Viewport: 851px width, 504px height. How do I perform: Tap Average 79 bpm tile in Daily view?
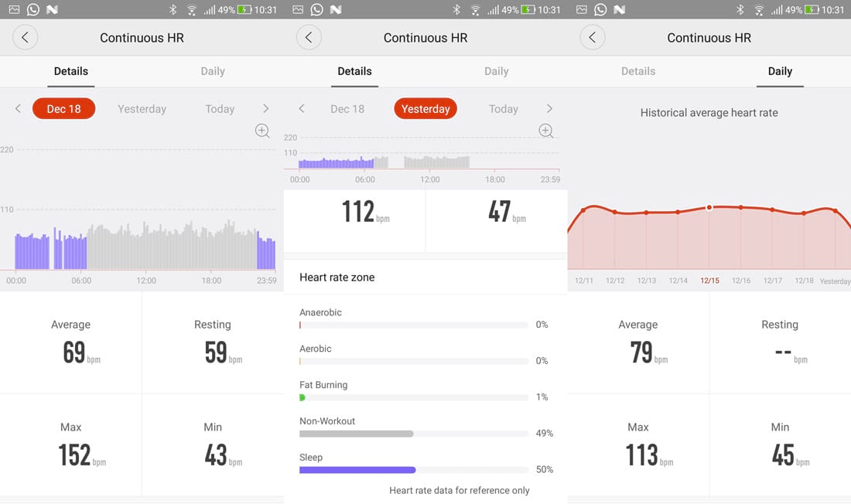pyautogui.click(x=638, y=342)
